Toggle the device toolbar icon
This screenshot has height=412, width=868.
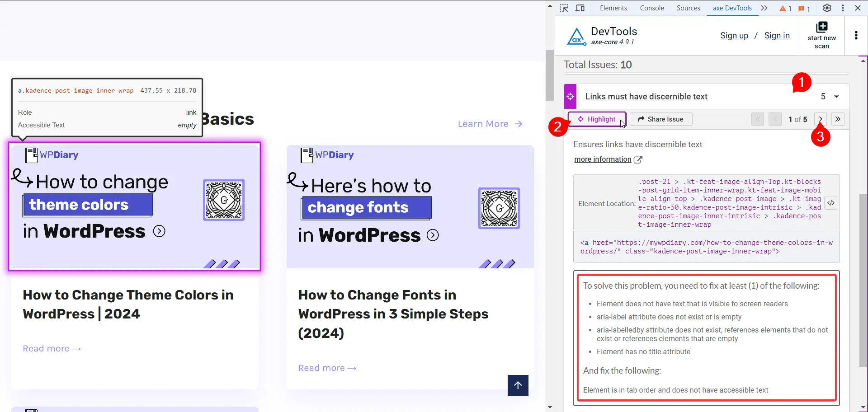580,8
